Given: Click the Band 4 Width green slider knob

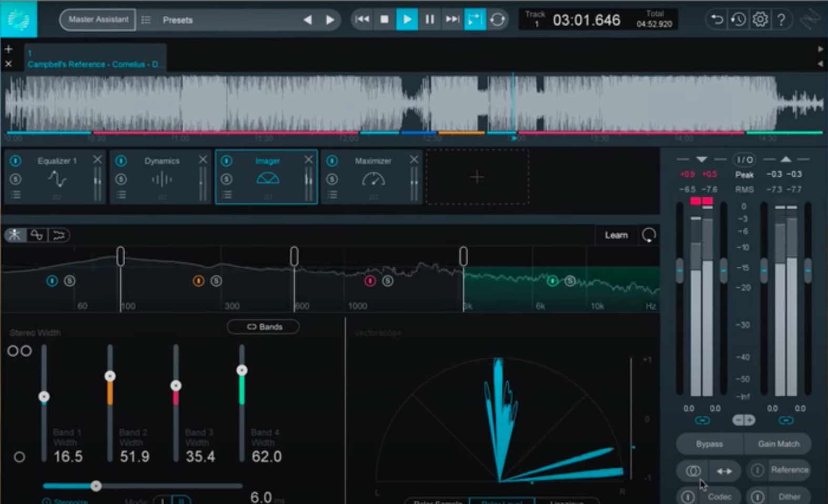Looking at the screenshot, I should pos(241,370).
